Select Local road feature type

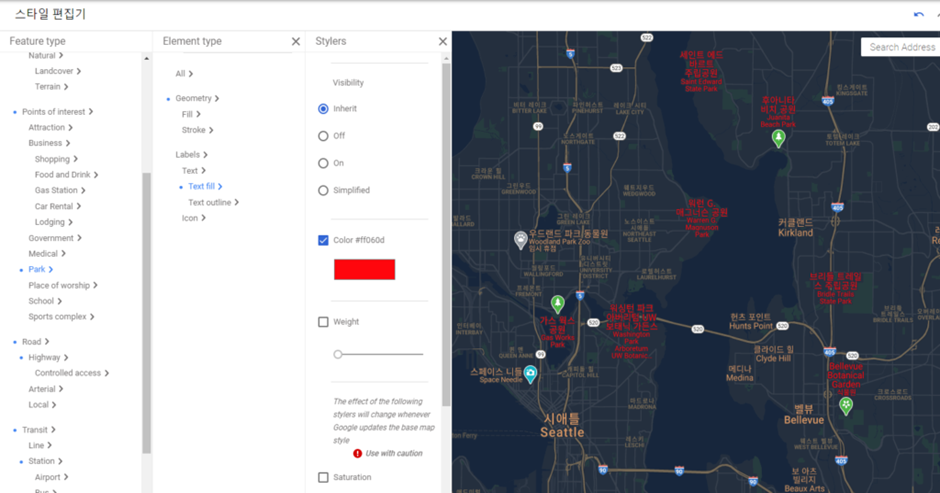42,405
